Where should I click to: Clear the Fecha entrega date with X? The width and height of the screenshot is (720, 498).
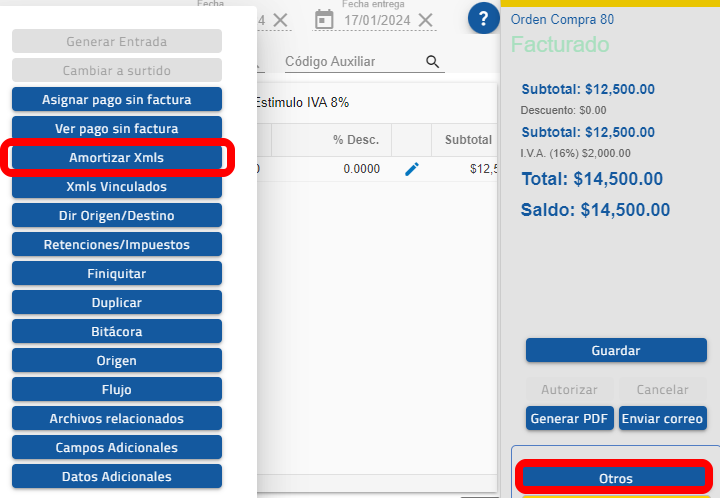426,20
